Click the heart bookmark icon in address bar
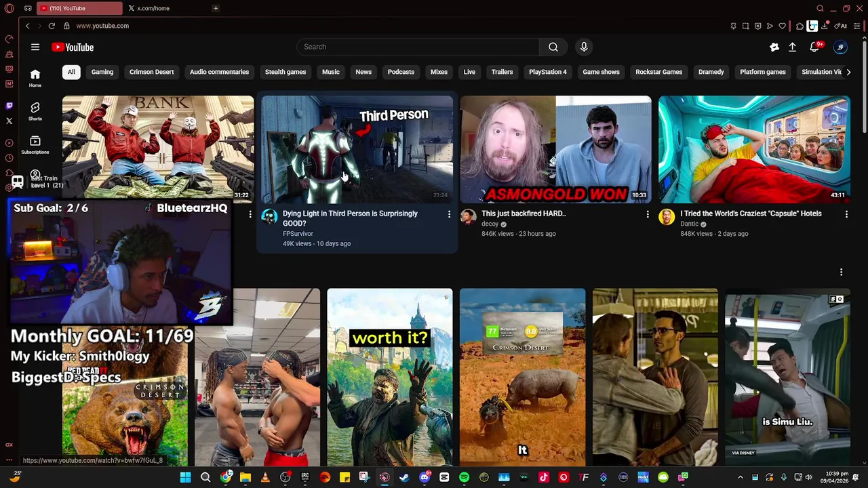This screenshot has width=868, height=488. pyautogui.click(x=783, y=26)
